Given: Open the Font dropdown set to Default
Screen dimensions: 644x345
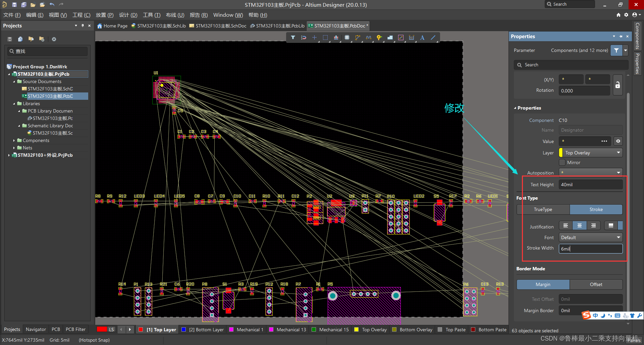Looking at the screenshot, I should click(591, 237).
